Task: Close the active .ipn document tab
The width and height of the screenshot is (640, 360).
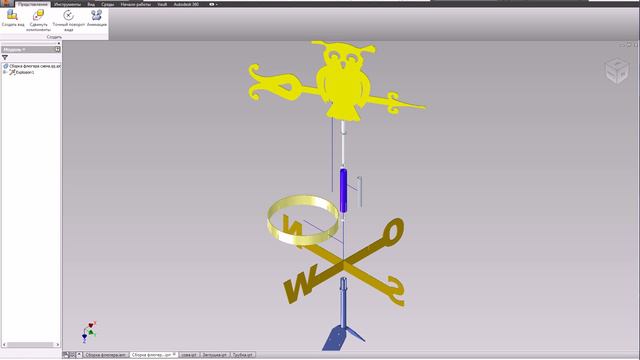Action: click(175, 354)
